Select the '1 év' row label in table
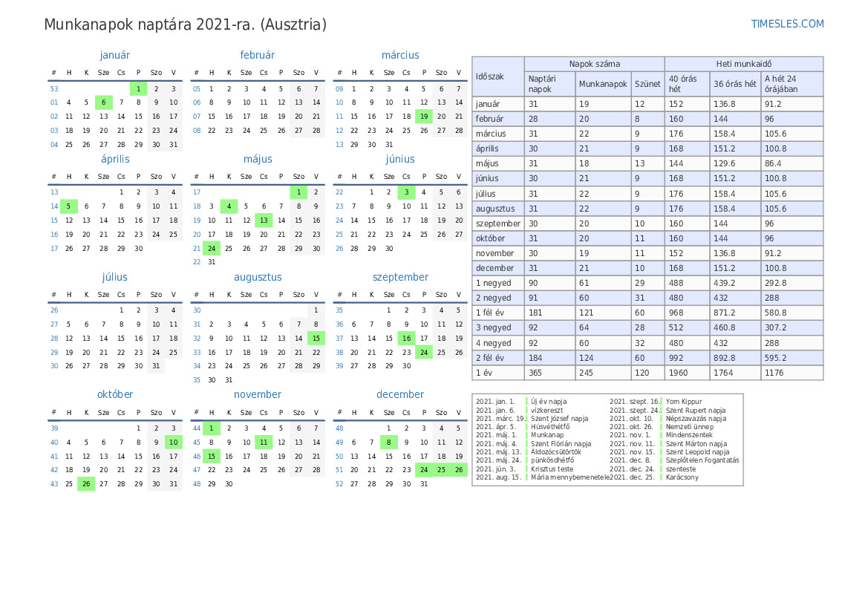 (485, 373)
